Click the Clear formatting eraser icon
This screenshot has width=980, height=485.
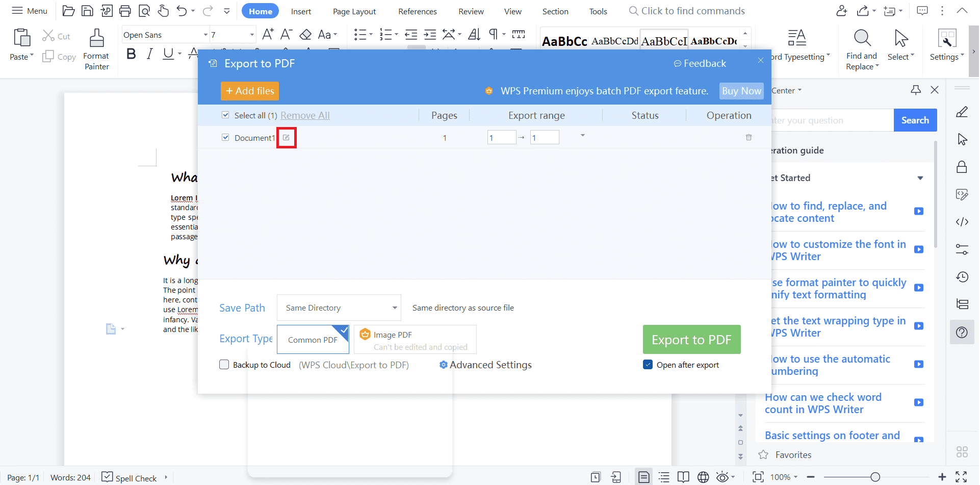305,35
